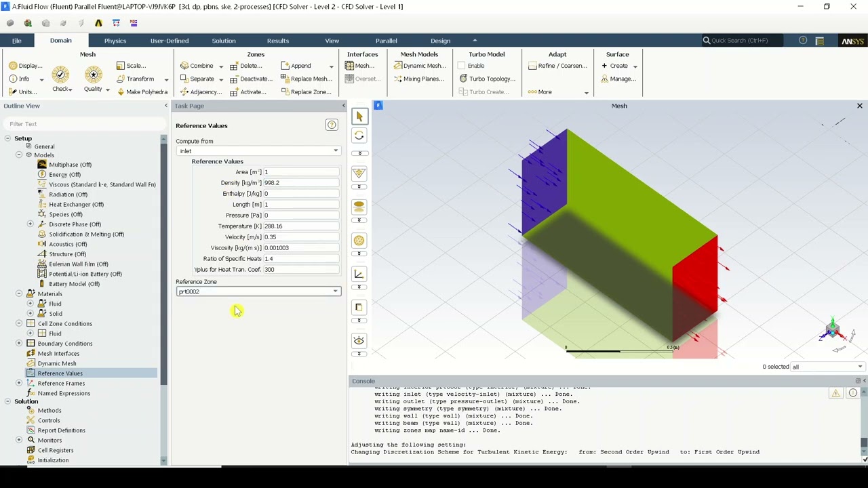Open the Dynamic Mesh model
868x488 pixels.
coord(420,66)
